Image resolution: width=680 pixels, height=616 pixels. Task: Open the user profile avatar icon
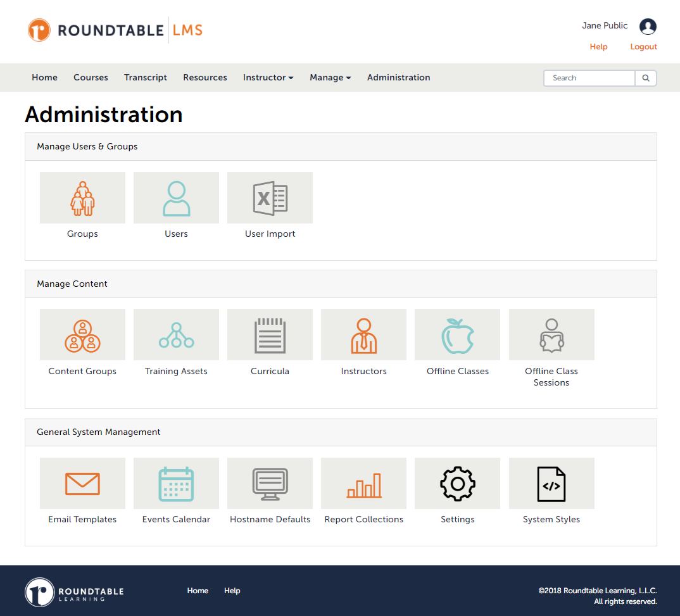click(647, 27)
